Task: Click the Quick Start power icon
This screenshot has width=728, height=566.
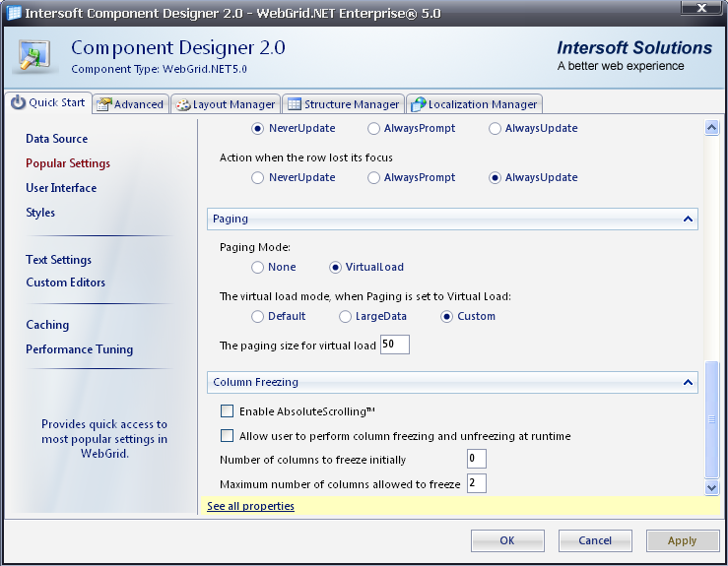Action: (18, 102)
